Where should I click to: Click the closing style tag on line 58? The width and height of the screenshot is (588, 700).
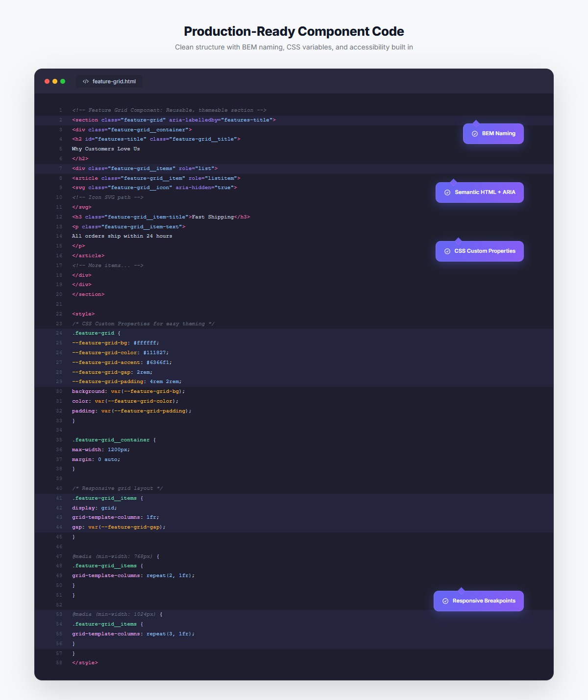[x=85, y=662]
